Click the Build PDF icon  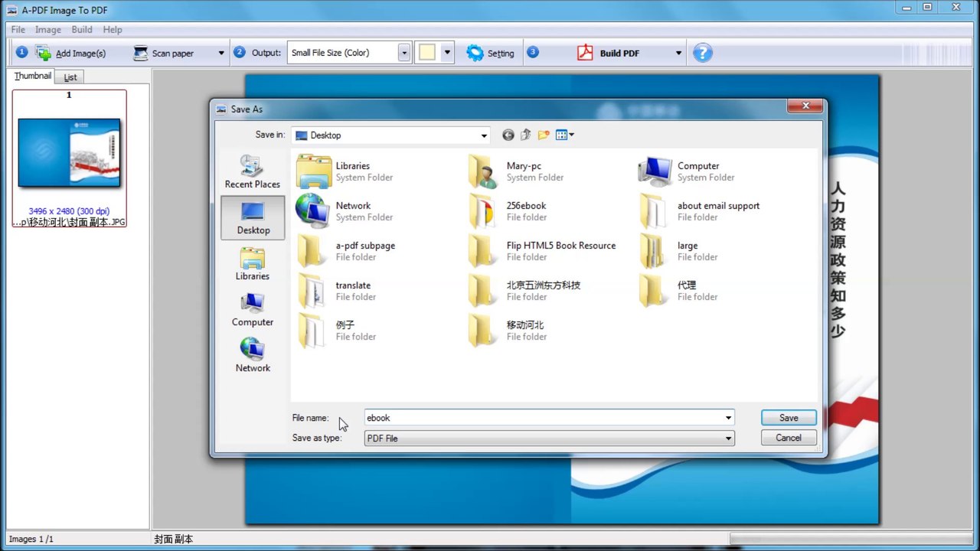click(586, 53)
